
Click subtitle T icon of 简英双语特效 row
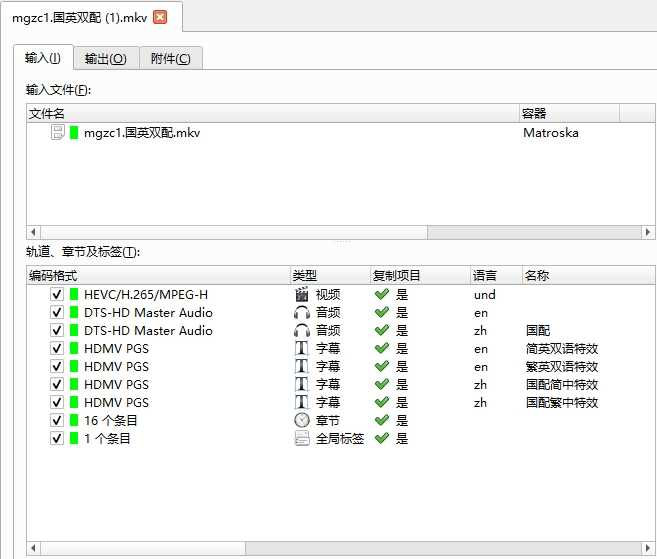tap(302, 348)
